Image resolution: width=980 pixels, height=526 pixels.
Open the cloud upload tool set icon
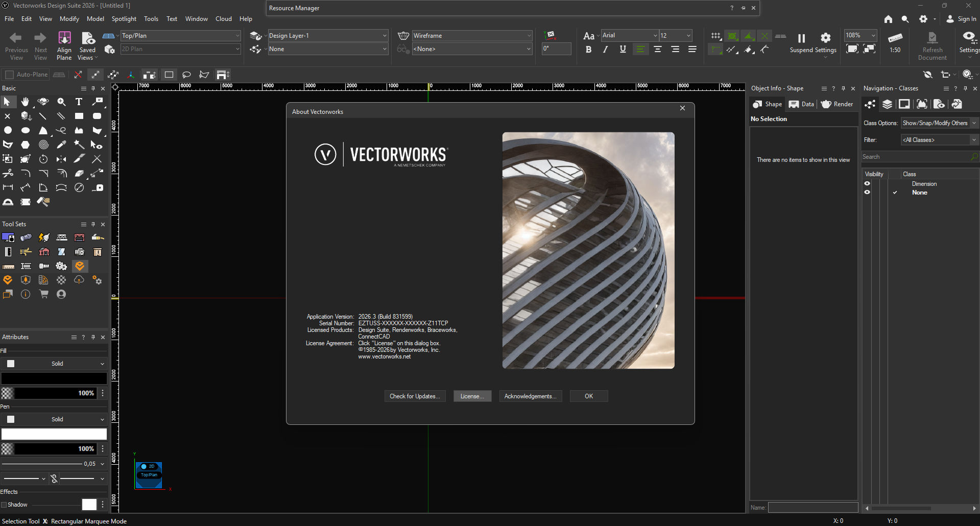pos(79,280)
